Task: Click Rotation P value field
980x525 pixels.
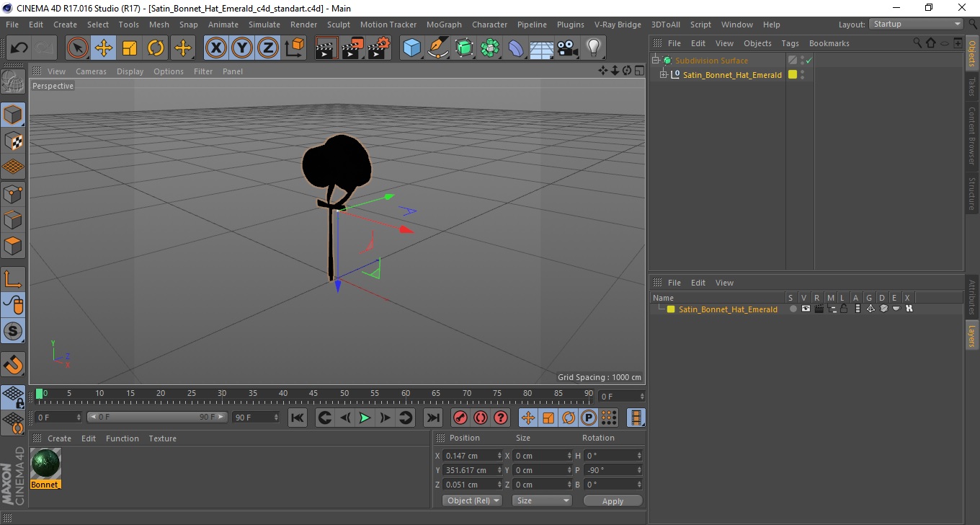Action: tap(613, 470)
